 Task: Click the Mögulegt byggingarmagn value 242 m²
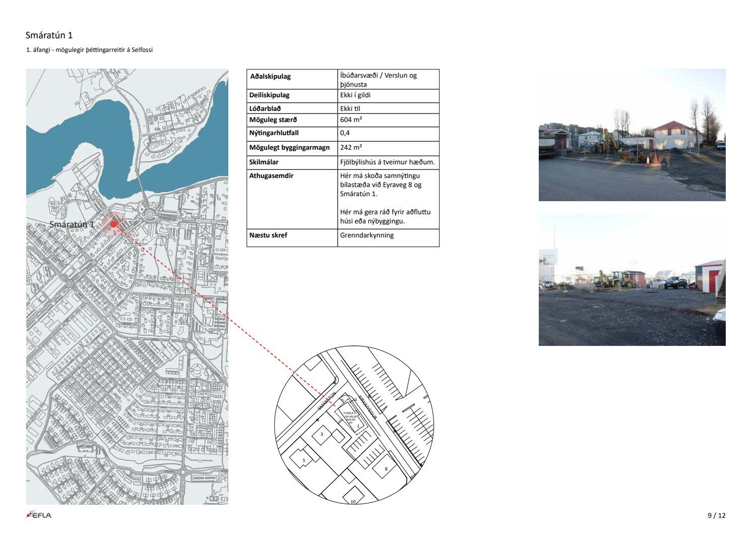coord(351,148)
